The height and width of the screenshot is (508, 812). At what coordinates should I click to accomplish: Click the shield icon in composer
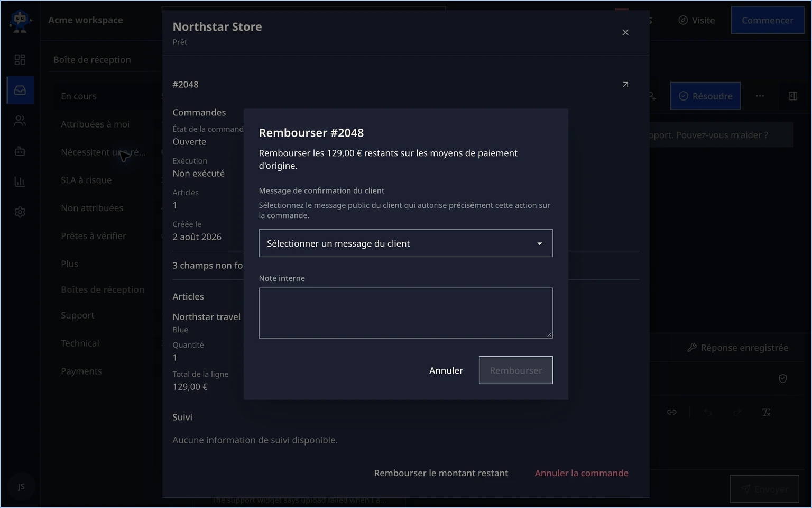(783, 378)
